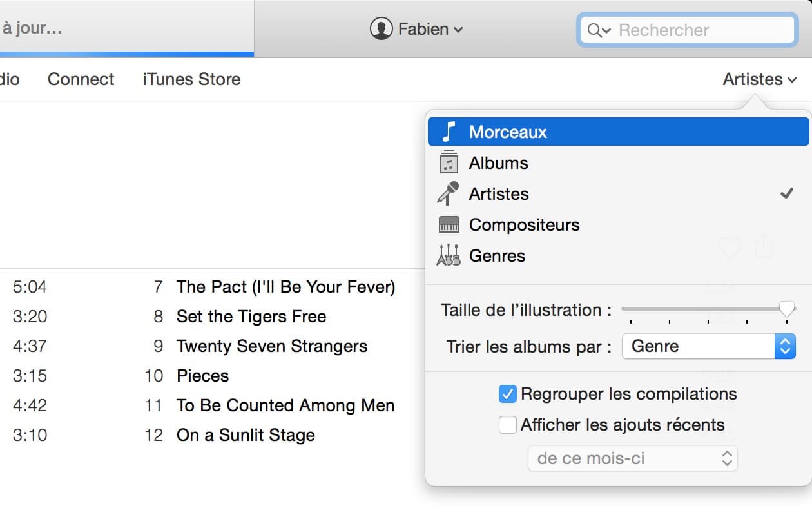Click the Compositeurs piano keyboard icon
Image resolution: width=812 pixels, height=517 pixels.
tap(449, 224)
